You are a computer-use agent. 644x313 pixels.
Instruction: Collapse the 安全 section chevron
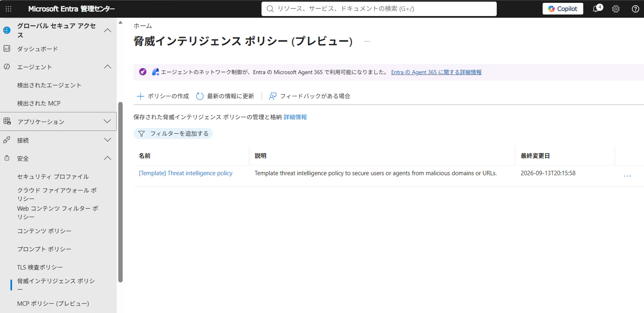pos(107,158)
